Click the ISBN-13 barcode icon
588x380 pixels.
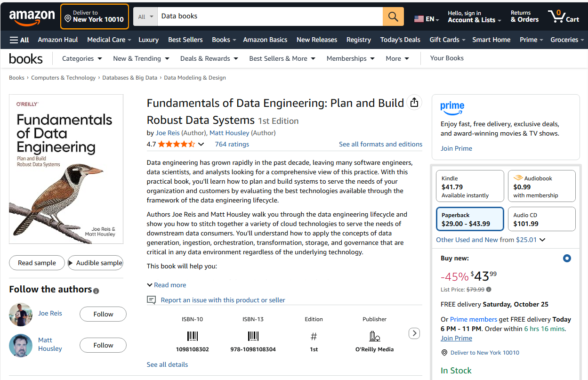tap(253, 336)
